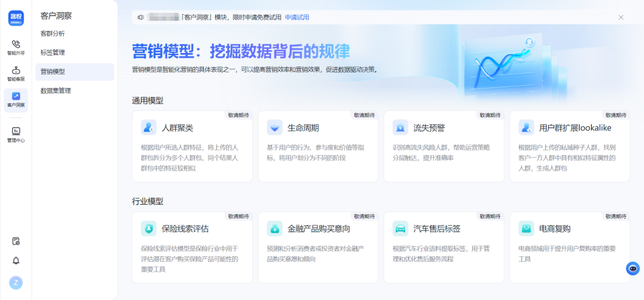
Task: Select the 流失预警 model card
Action: pos(443,146)
